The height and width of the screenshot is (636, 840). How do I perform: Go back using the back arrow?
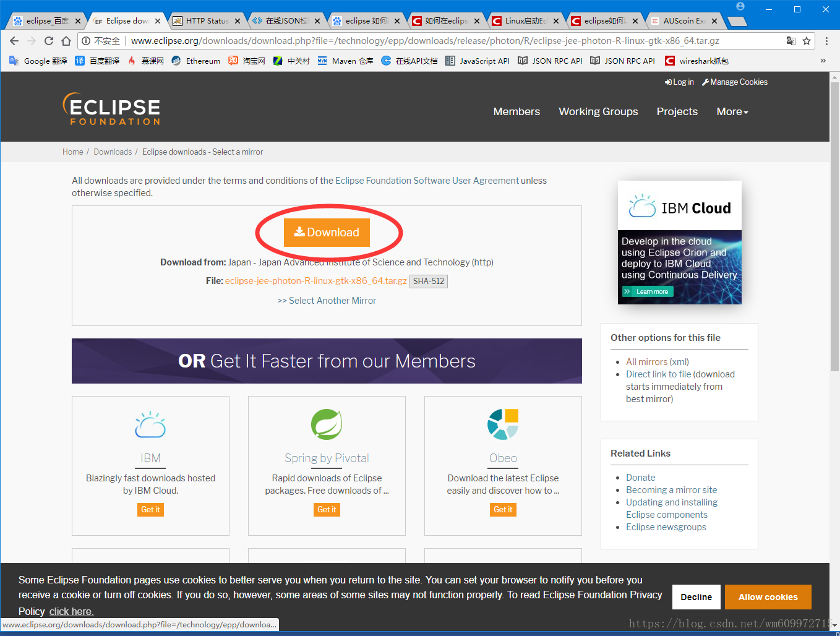tap(14, 40)
